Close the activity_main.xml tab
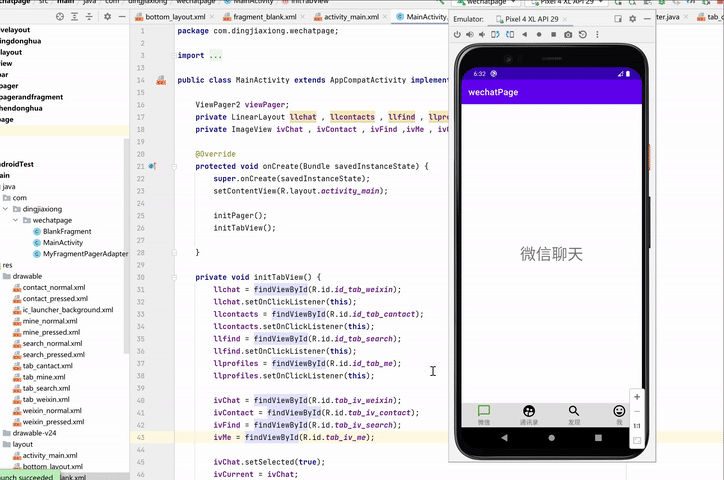This screenshot has height=480, width=724. coord(385,17)
